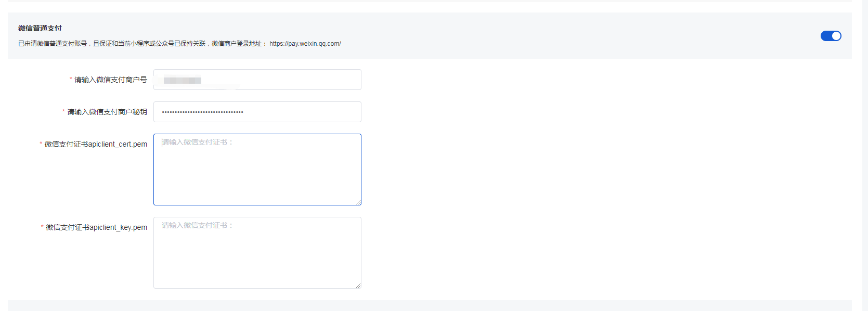Screen dimensions: 868x311
Task: Click the red asterisk beside the 商户号 label
Action: pyautogui.click(x=71, y=80)
